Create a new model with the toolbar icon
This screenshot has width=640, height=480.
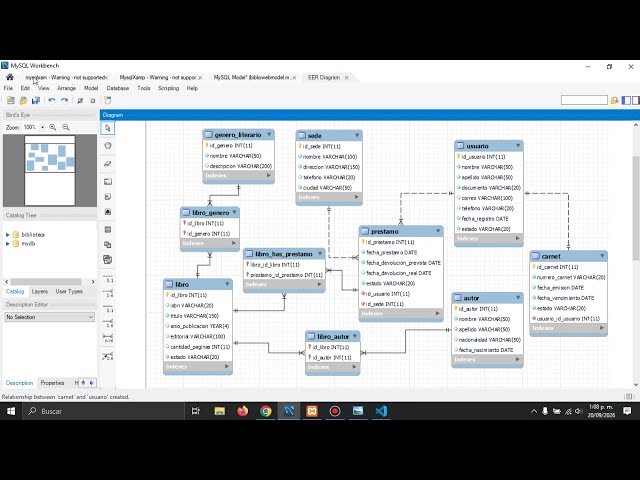click(x=11, y=100)
